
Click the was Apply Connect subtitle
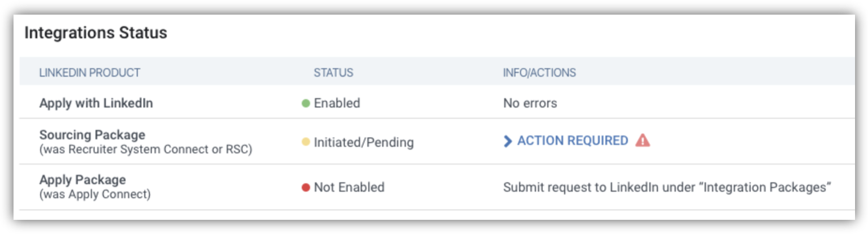tap(95, 195)
